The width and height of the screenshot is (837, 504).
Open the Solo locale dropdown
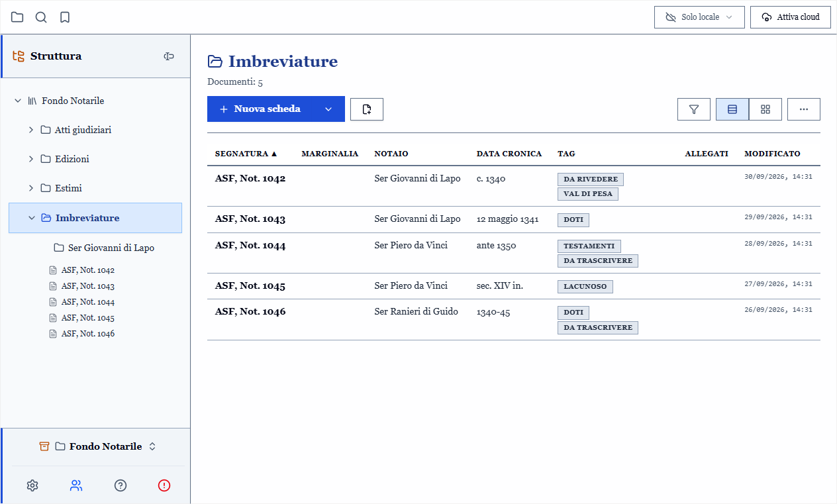coord(699,17)
